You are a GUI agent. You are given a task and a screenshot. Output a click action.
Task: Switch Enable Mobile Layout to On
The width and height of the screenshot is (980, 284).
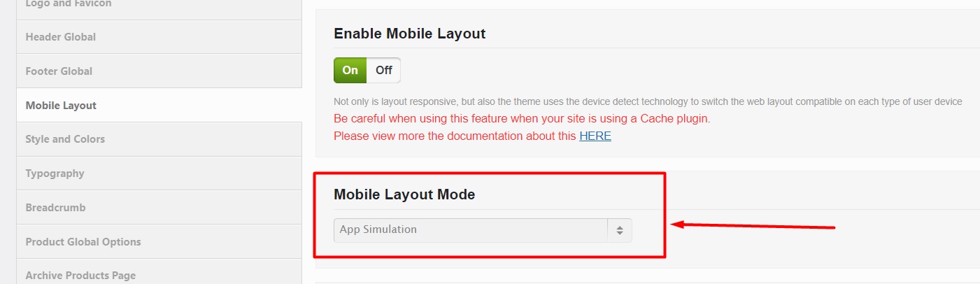click(x=350, y=70)
